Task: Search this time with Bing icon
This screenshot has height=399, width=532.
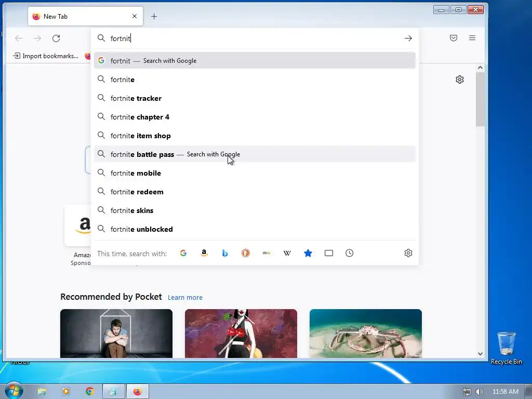Action: coord(224,253)
